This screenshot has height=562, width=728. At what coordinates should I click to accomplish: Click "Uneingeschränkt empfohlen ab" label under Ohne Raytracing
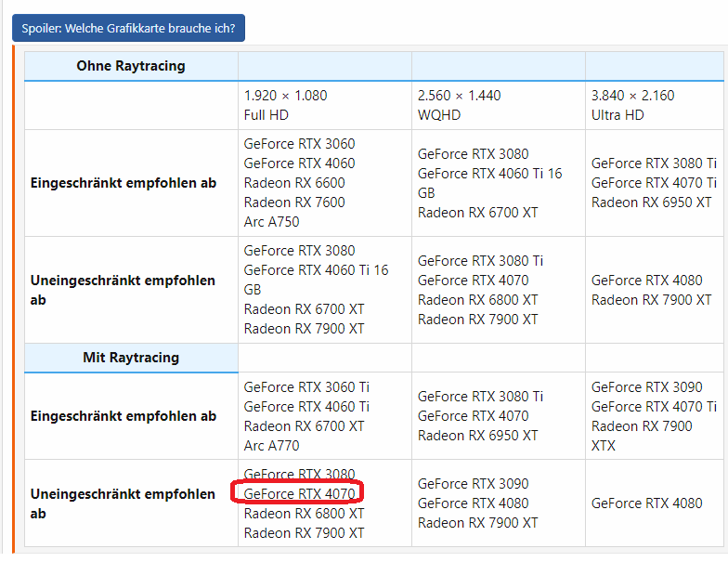[x=123, y=290]
